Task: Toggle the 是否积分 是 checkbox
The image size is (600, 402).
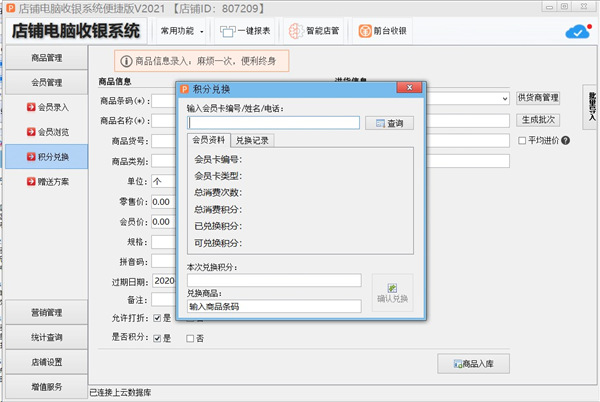Action: [x=155, y=338]
